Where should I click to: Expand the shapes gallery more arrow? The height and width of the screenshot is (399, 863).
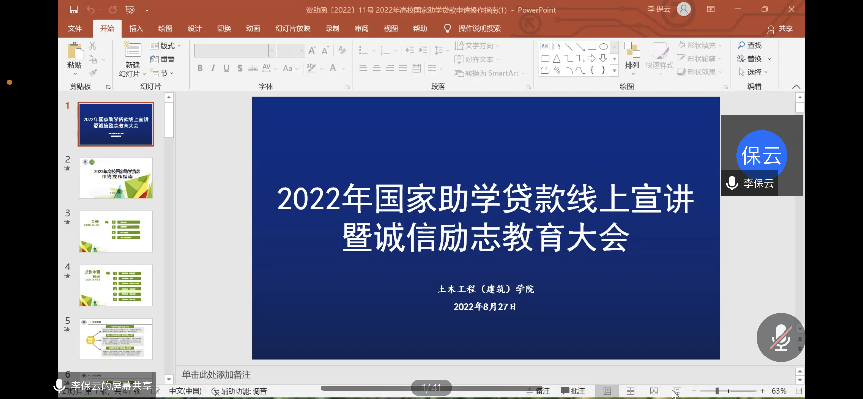pos(614,70)
